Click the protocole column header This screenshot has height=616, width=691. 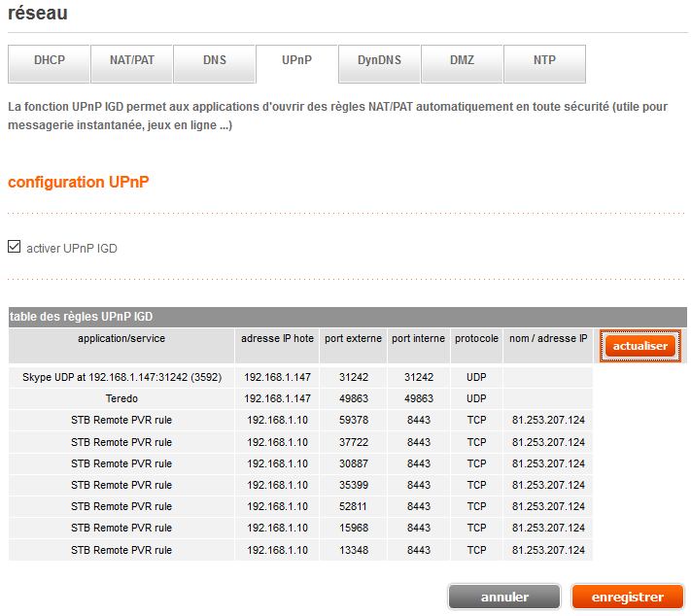pos(476,339)
